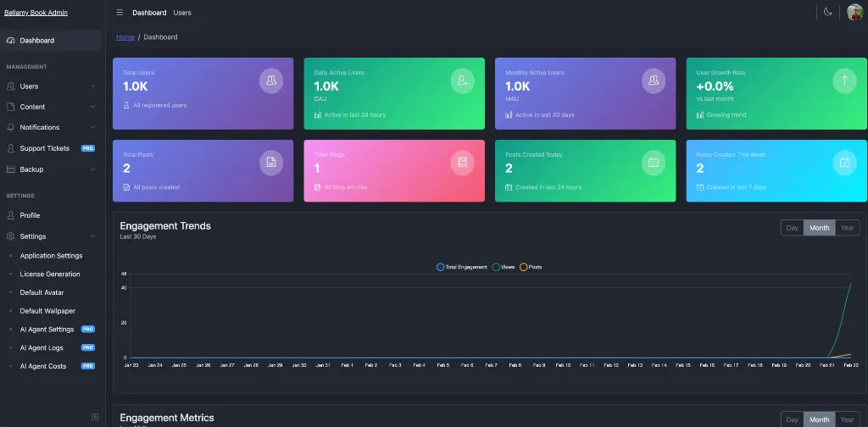Click the green Views line peak
The width and height of the screenshot is (868, 427).
(851, 283)
